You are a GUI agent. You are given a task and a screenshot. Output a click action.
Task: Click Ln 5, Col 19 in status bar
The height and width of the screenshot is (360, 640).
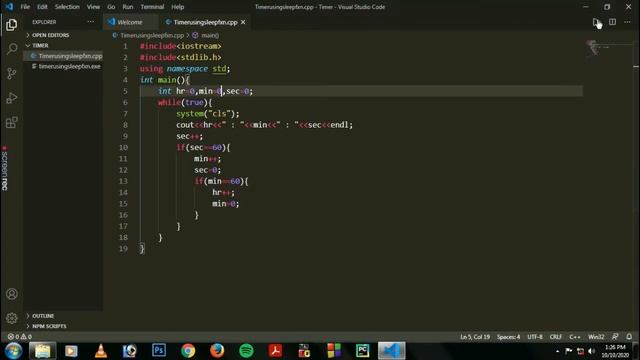pyautogui.click(x=475, y=337)
